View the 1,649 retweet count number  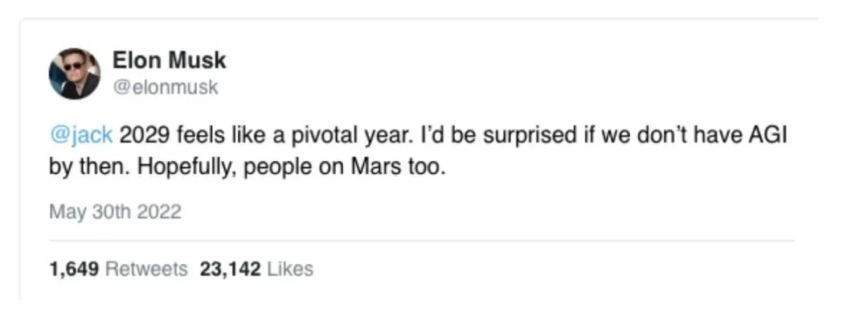(74, 270)
